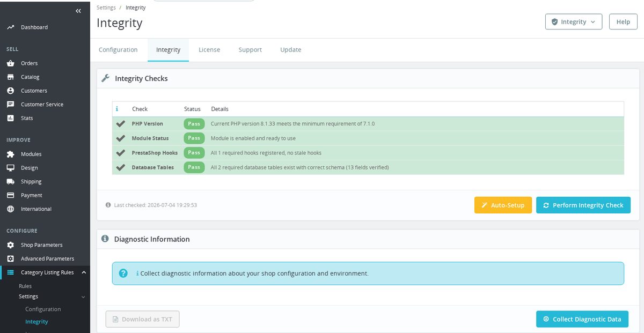Image resolution: width=644 pixels, height=333 pixels.
Task: Open the Integrity dropdown in header
Action: pyautogui.click(x=574, y=21)
